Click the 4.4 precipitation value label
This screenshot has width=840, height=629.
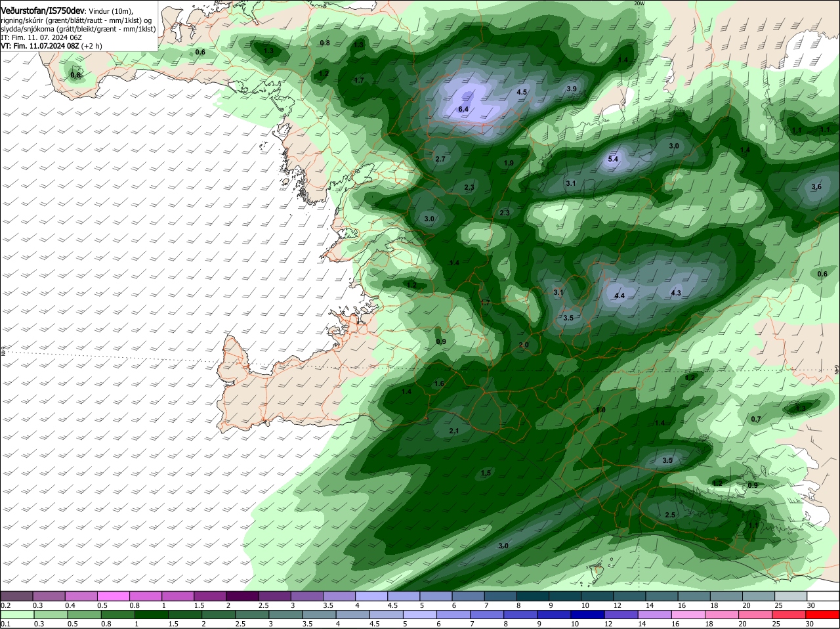(x=619, y=296)
